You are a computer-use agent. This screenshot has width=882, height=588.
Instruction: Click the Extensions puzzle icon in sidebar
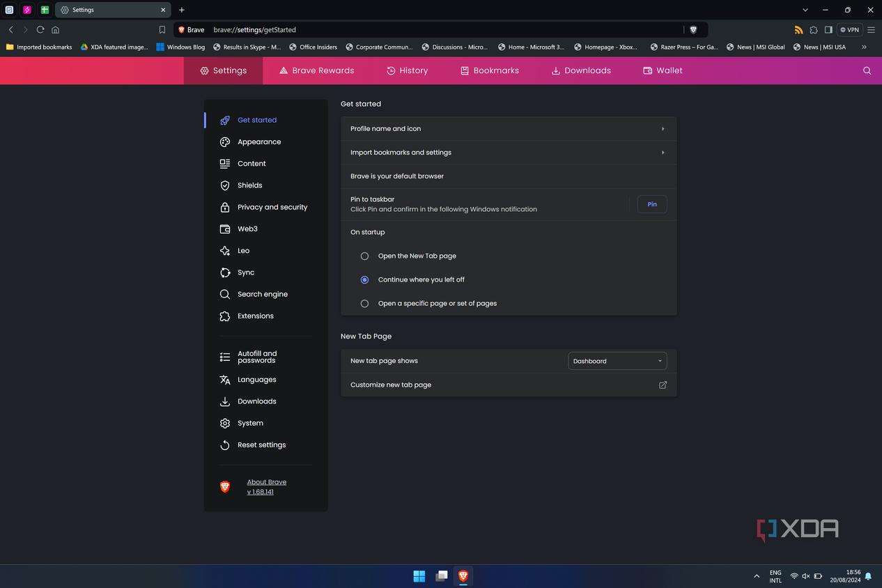click(x=225, y=316)
